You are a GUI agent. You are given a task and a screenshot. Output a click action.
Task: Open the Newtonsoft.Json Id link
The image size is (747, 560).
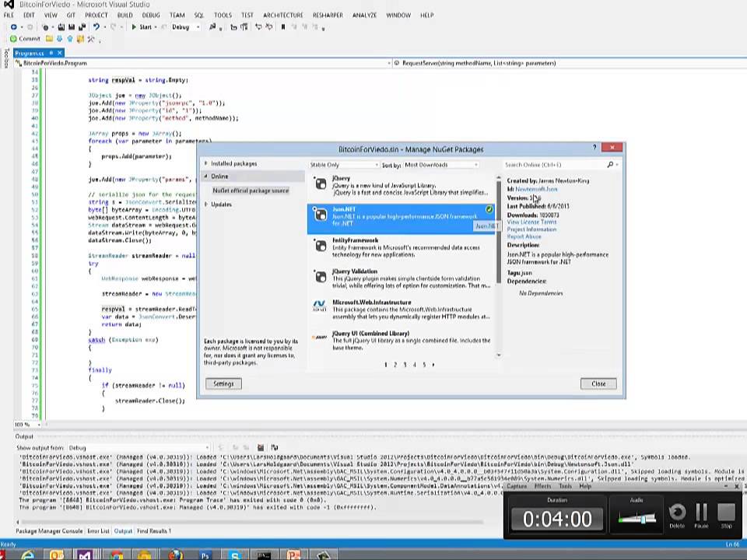[x=536, y=189]
